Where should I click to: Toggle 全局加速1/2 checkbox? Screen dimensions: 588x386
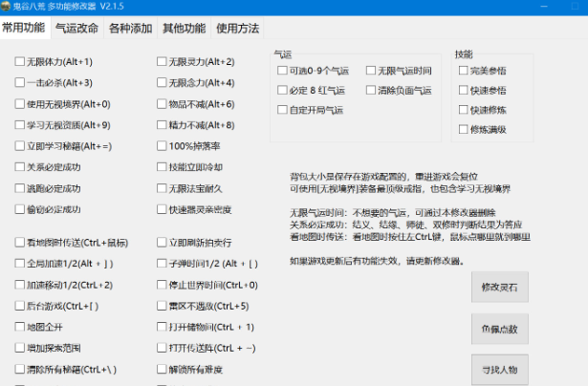(19, 264)
